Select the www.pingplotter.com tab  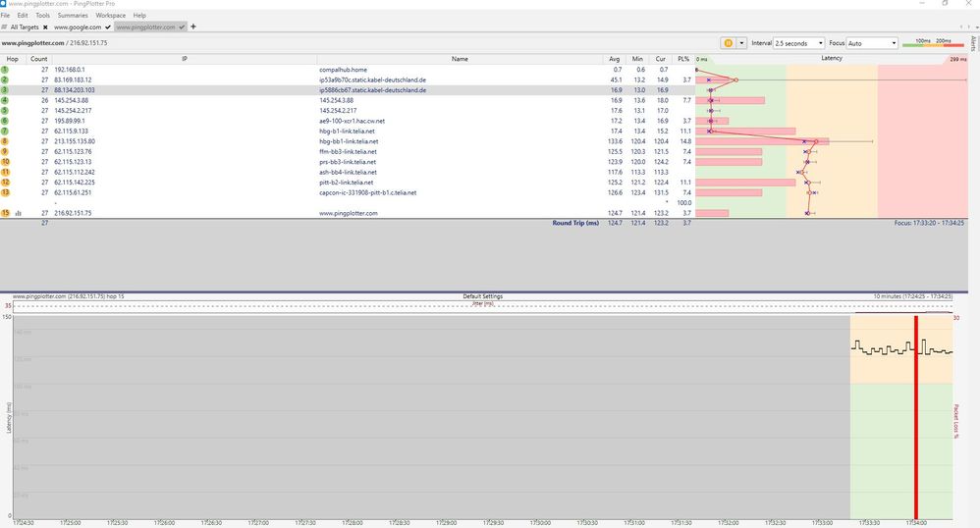[145, 26]
